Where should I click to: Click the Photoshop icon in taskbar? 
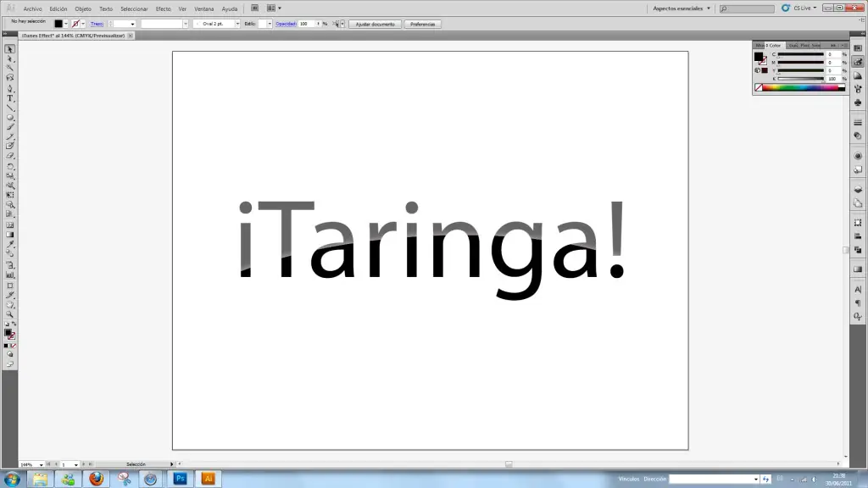pyautogui.click(x=180, y=479)
